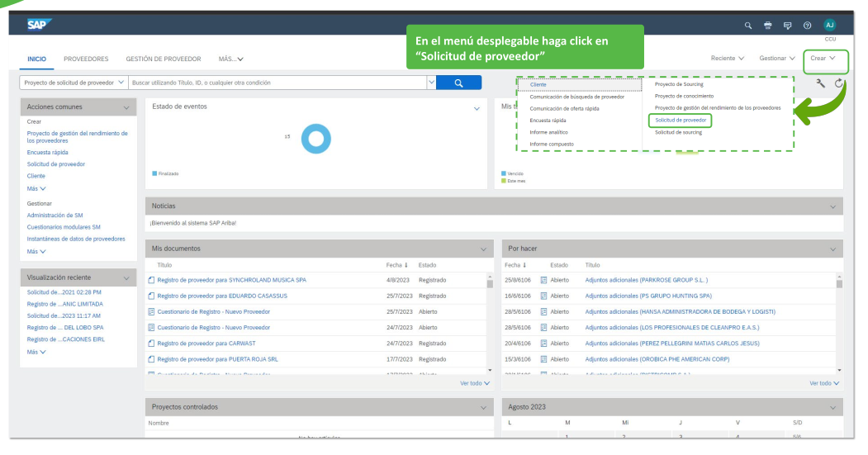The height and width of the screenshot is (455, 868).
Task: Open the messages chat icon in header
Action: 788,26
